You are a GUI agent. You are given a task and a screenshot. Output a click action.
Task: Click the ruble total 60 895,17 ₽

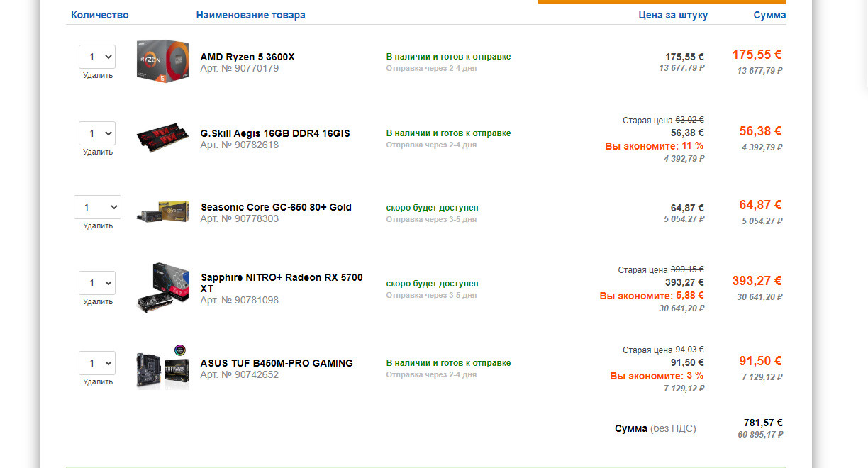click(x=760, y=435)
